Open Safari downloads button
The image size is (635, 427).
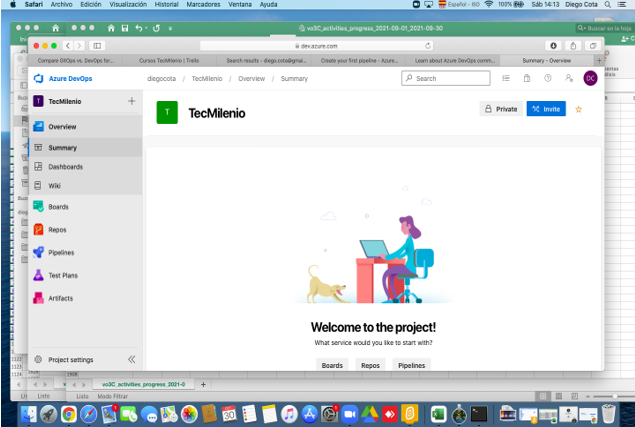pos(553,46)
